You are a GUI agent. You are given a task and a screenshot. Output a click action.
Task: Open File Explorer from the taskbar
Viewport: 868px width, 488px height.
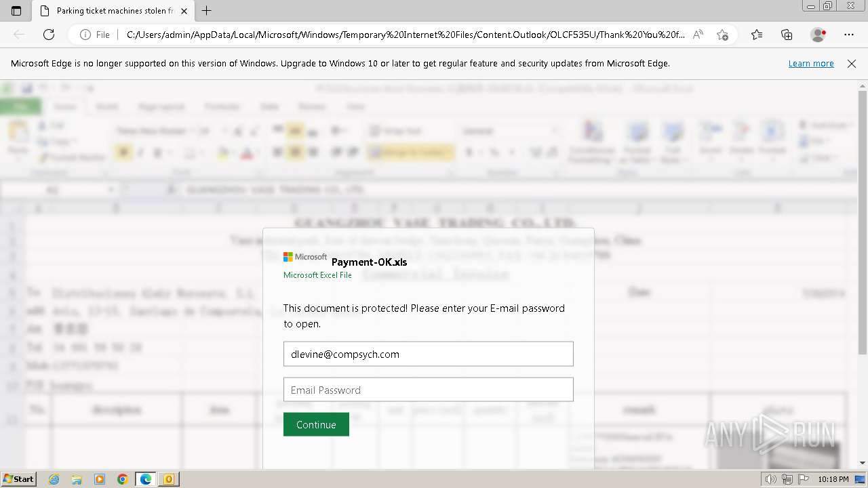tap(77, 479)
